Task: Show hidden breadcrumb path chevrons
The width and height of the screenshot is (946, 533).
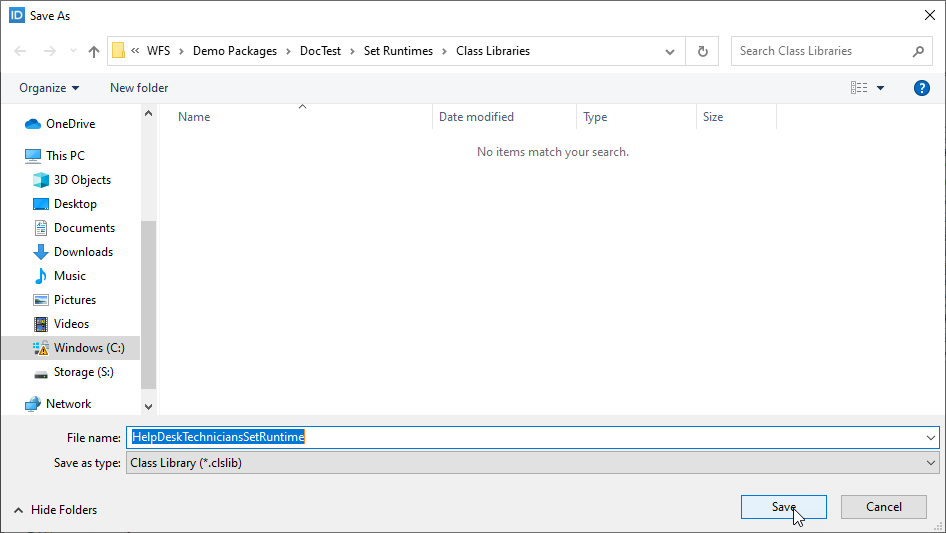Action: click(135, 51)
